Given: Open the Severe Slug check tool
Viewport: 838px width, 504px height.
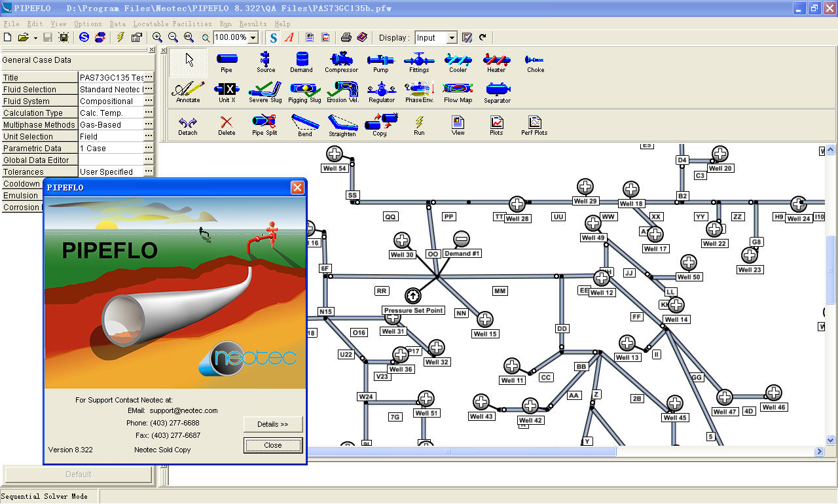Looking at the screenshot, I should [265, 92].
